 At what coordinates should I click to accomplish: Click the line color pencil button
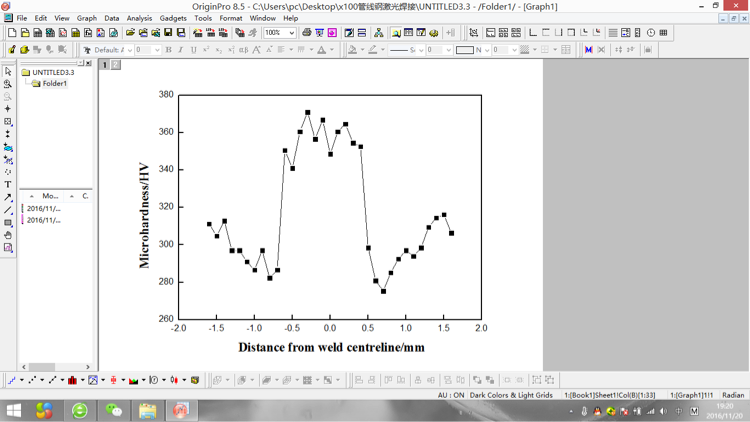point(373,50)
